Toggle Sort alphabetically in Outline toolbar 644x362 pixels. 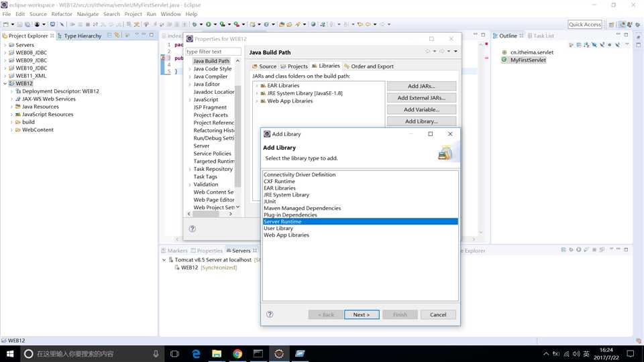click(x=586, y=44)
